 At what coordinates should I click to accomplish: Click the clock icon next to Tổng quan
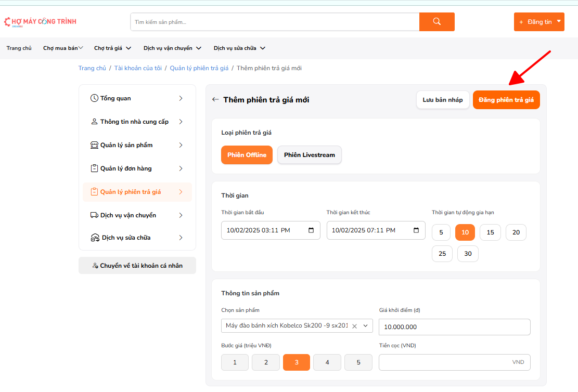click(94, 98)
